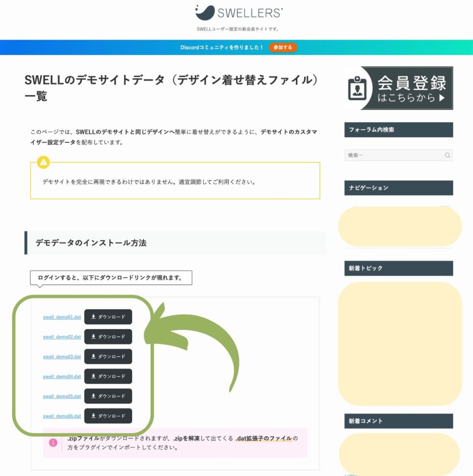Click the ダウンロード button for swell_demo02.dat
Image resolution: width=473 pixels, height=476 pixels.
coord(108,337)
